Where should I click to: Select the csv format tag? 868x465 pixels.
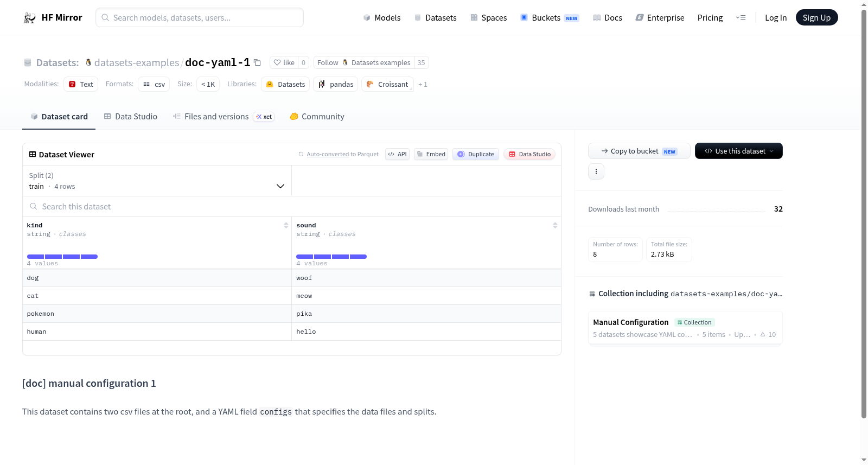point(154,84)
